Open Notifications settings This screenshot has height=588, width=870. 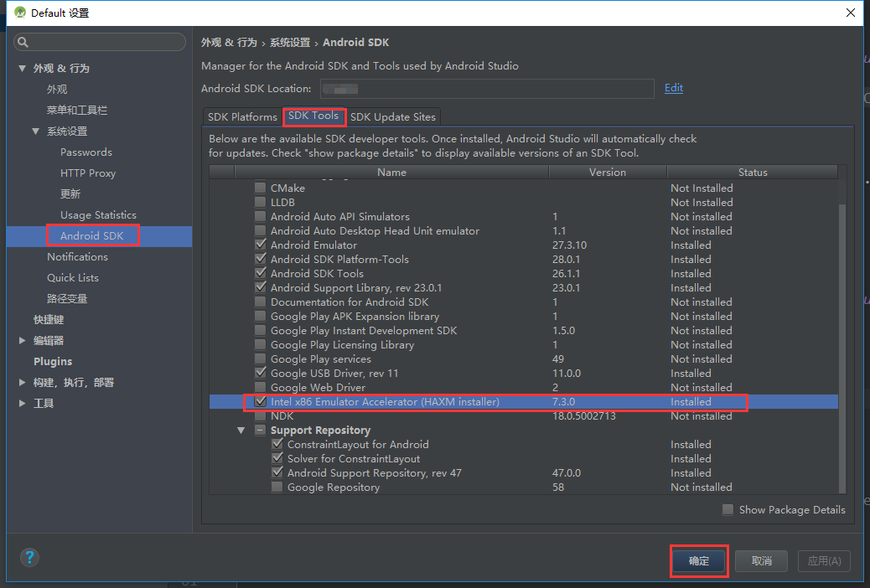coord(77,257)
